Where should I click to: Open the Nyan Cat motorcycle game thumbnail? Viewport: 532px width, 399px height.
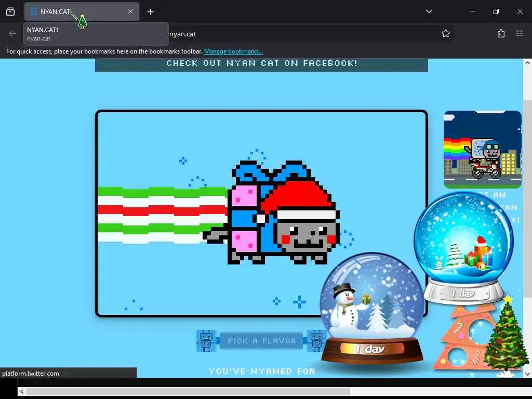pyautogui.click(x=483, y=149)
